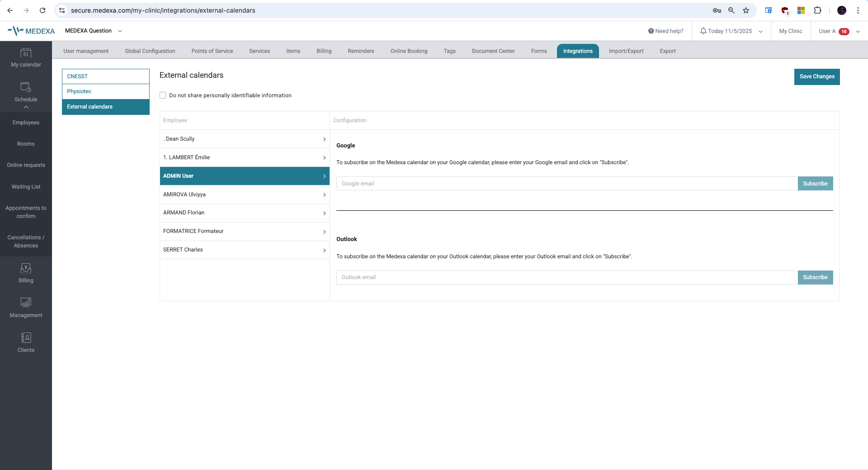This screenshot has width=868, height=470.
Task: Open the Billing sidebar icon
Action: [26, 268]
